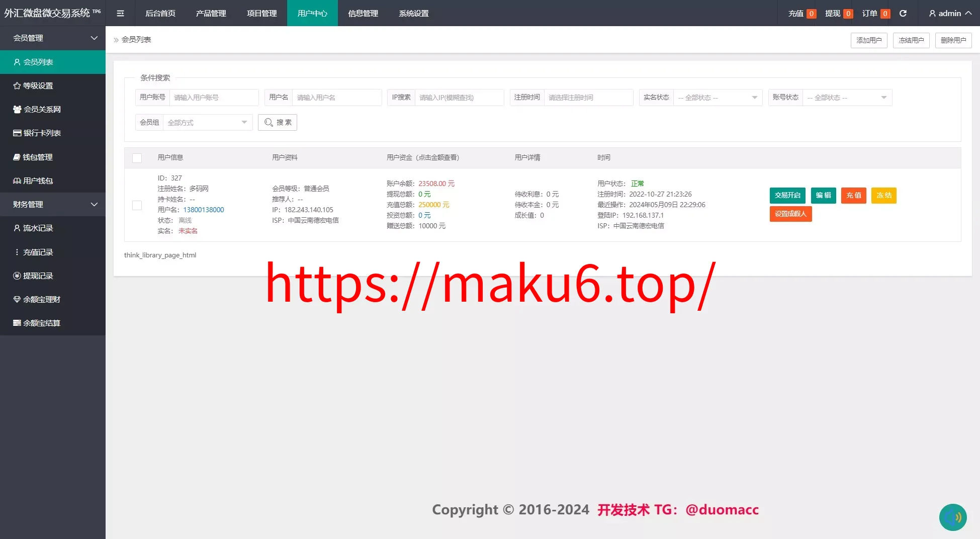
Task: Select the header select-all checkbox
Action: [137, 158]
